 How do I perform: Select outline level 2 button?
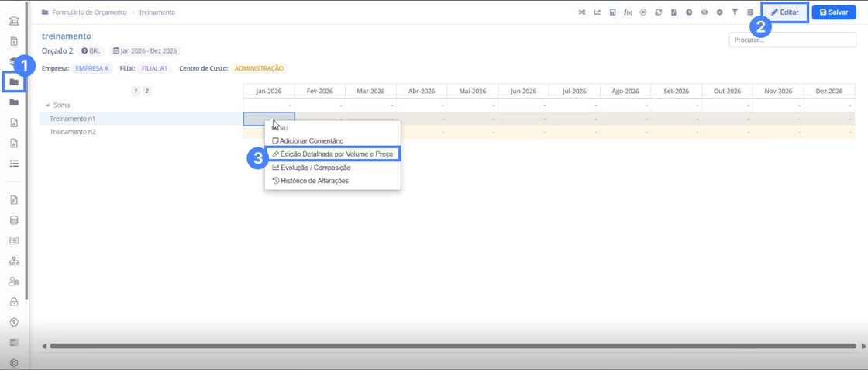click(x=146, y=92)
